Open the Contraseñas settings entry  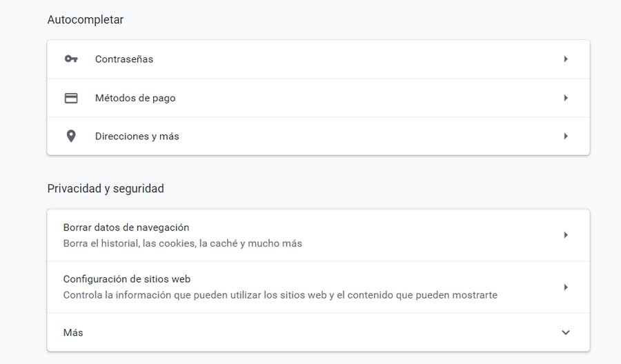[124, 59]
